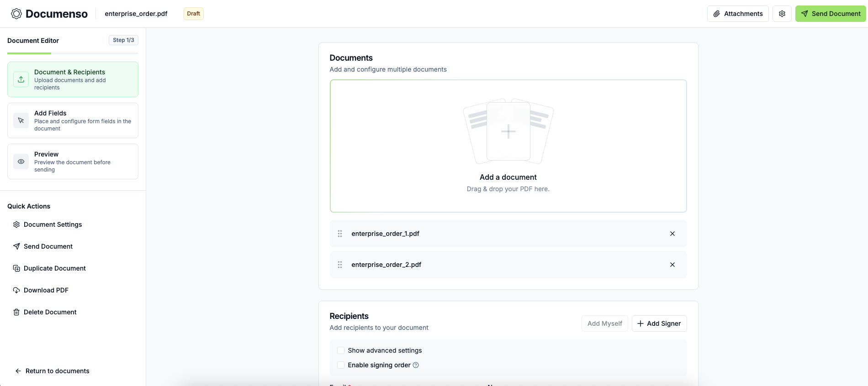Grab the drag handle of enterprise_order_1.pdf
The image size is (868, 386).
tap(340, 234)
